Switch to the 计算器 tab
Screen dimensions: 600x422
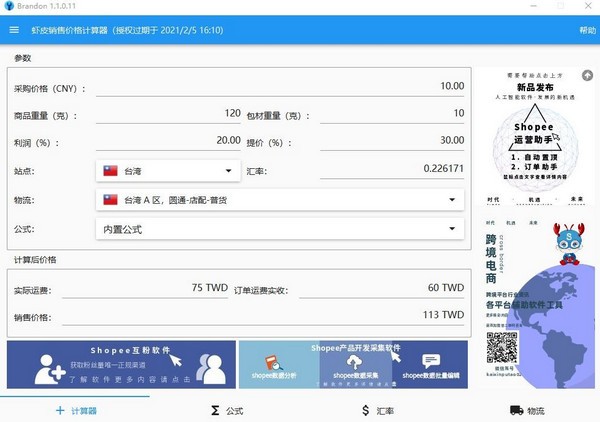(75, 410)
